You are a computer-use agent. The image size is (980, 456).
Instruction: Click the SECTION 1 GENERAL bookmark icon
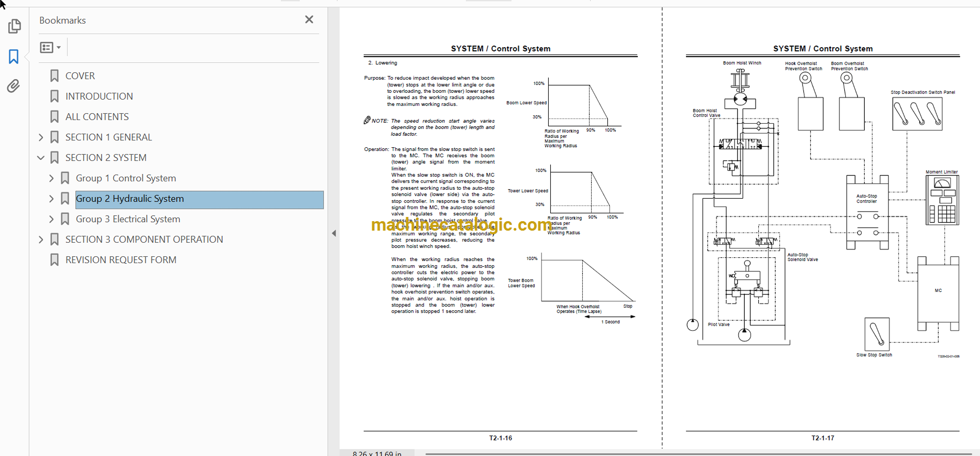click(x=55, y=137)
